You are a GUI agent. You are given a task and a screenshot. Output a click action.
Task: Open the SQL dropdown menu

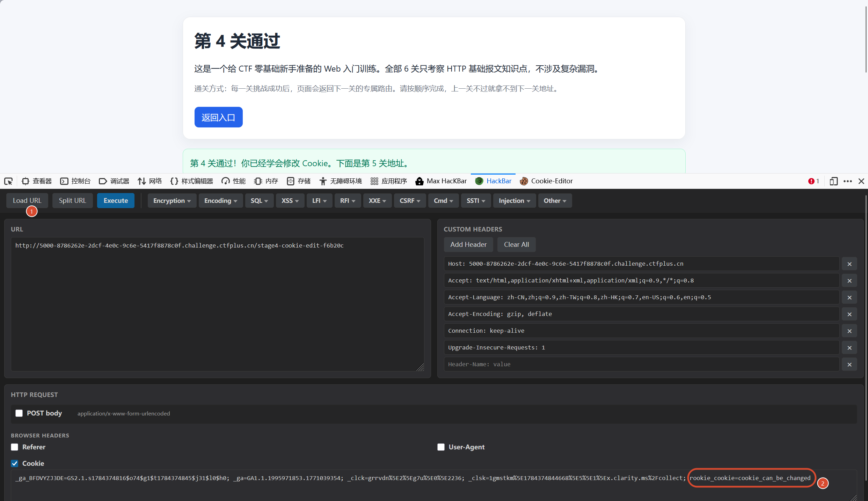pos(259,201)
